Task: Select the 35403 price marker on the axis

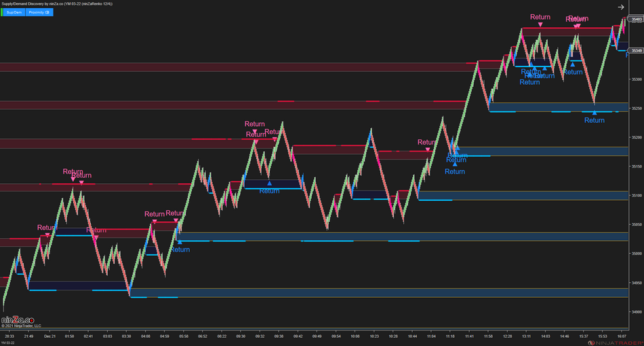Action: (x=637, y=20)
